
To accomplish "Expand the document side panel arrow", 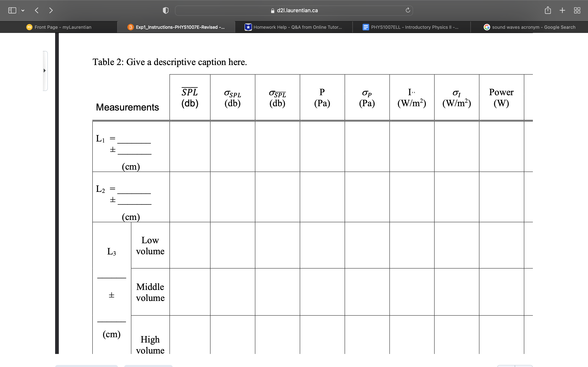I will coord(45,71).
